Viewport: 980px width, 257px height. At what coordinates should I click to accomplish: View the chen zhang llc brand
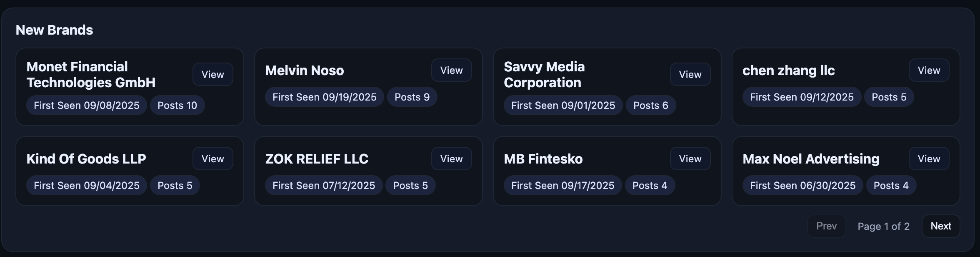(x=929, y=70)
